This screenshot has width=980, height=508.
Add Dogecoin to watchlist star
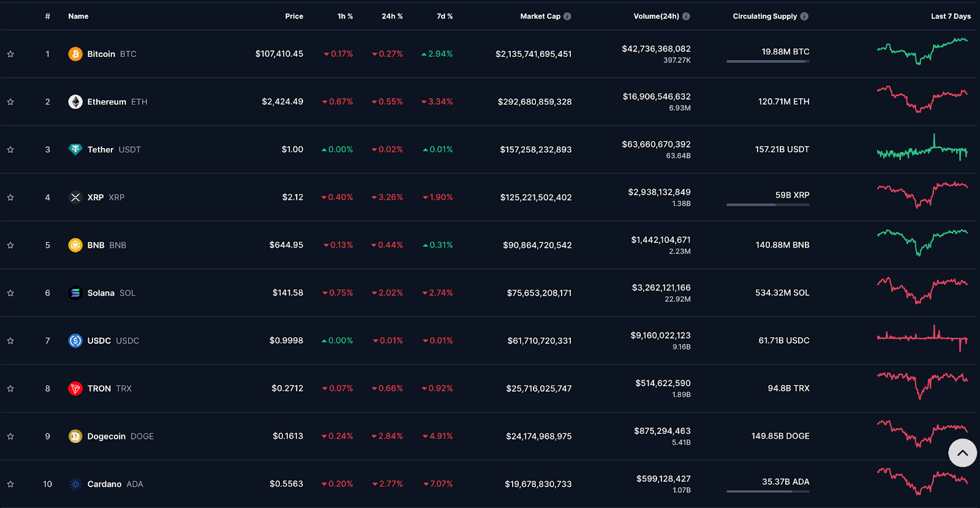point(10,436)
